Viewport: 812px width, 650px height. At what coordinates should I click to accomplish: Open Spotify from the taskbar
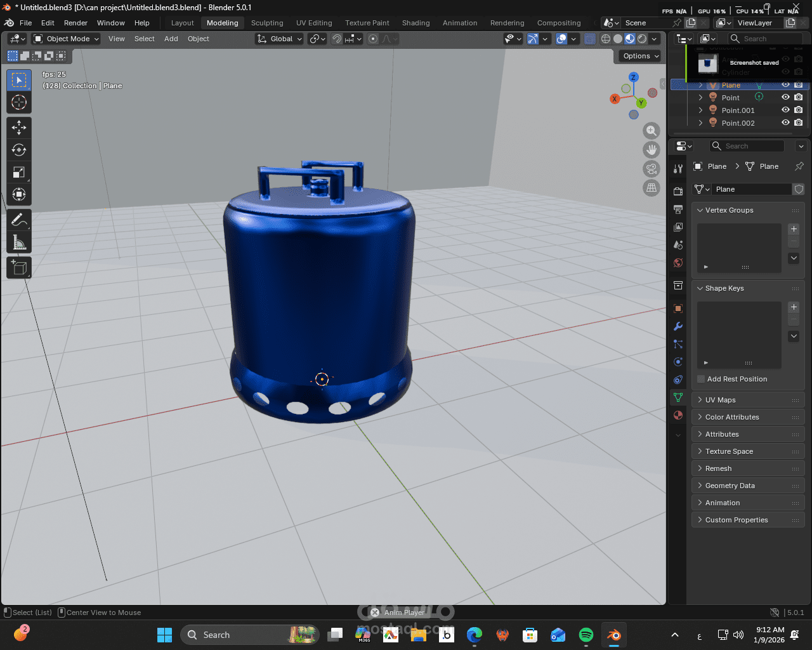586,635
